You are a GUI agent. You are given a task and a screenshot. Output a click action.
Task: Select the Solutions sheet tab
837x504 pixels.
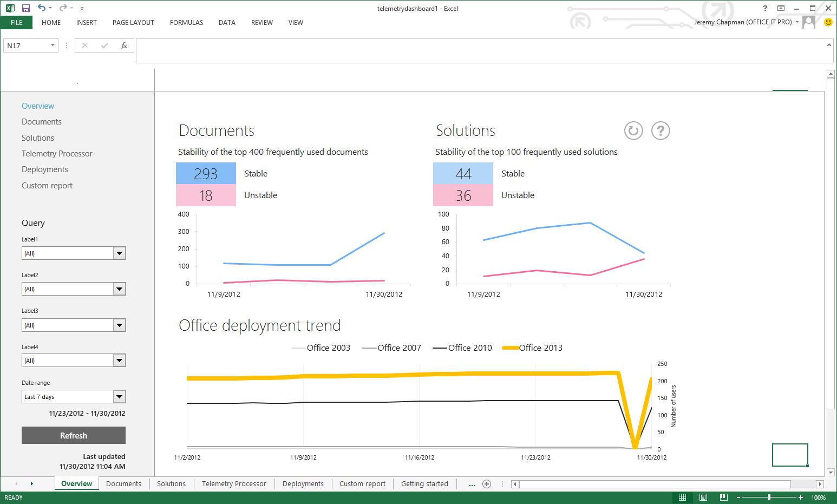click(171, 484)
